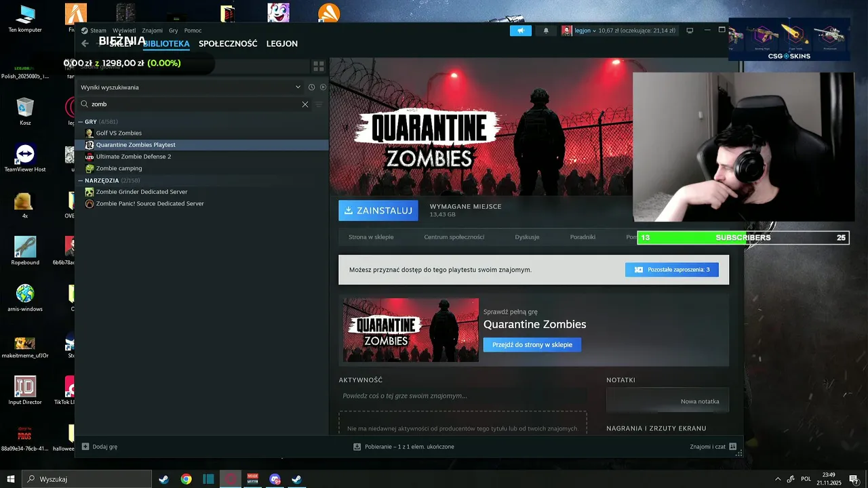Open the Steam menu
Image resolution: width=868 pixels, height=488 pixels.
(98, 30)
